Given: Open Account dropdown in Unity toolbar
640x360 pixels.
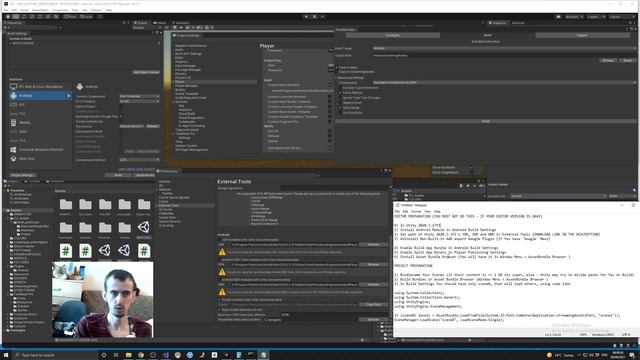Looking at the screenshot, I should click(574, 17).
